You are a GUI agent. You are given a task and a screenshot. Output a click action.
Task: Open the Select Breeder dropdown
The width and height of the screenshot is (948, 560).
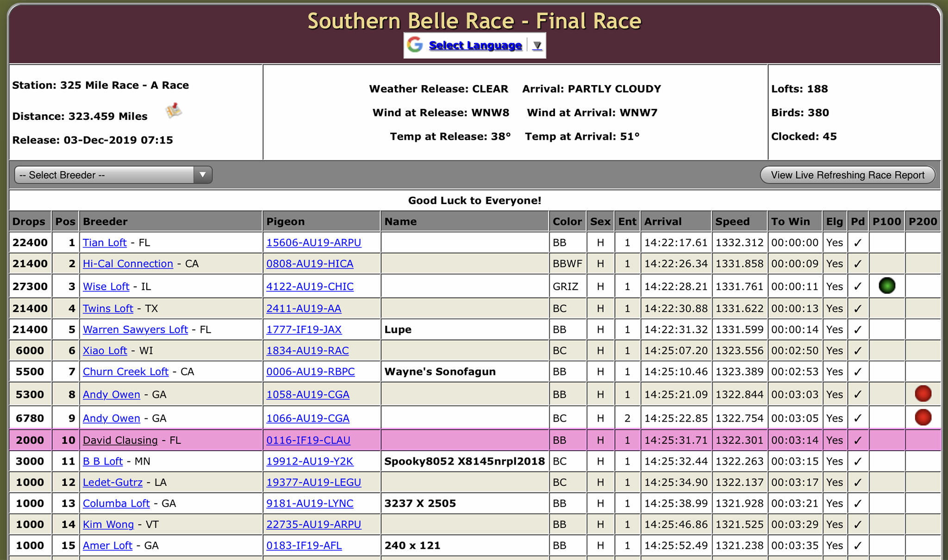point(113,175)
